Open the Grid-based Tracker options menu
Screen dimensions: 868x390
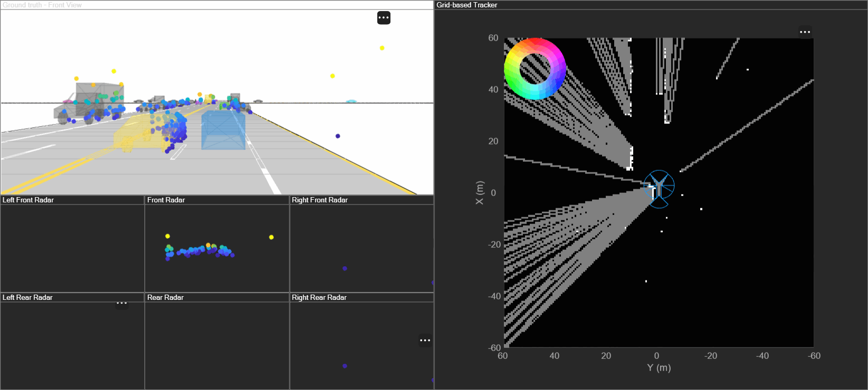pyautogui.click(x=805, y=32)
